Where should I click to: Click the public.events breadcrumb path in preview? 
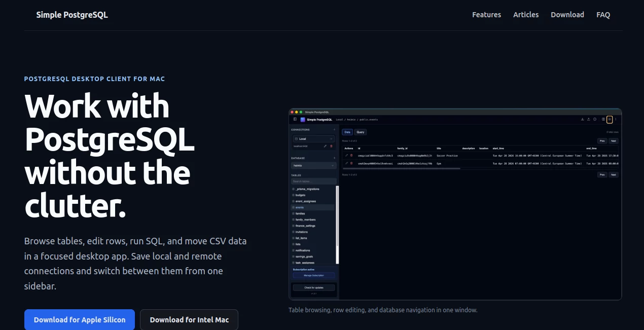(369, 120)
